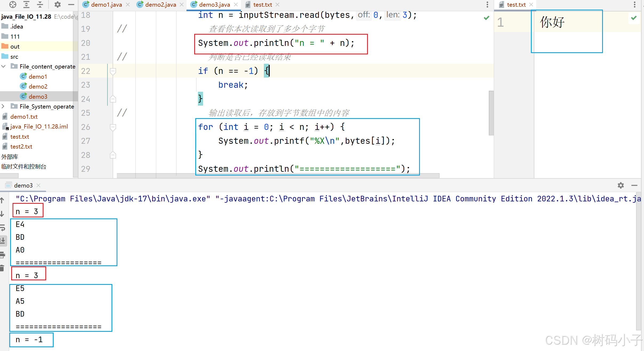Toggle code folding at line 22 if block

pos(113,71)
